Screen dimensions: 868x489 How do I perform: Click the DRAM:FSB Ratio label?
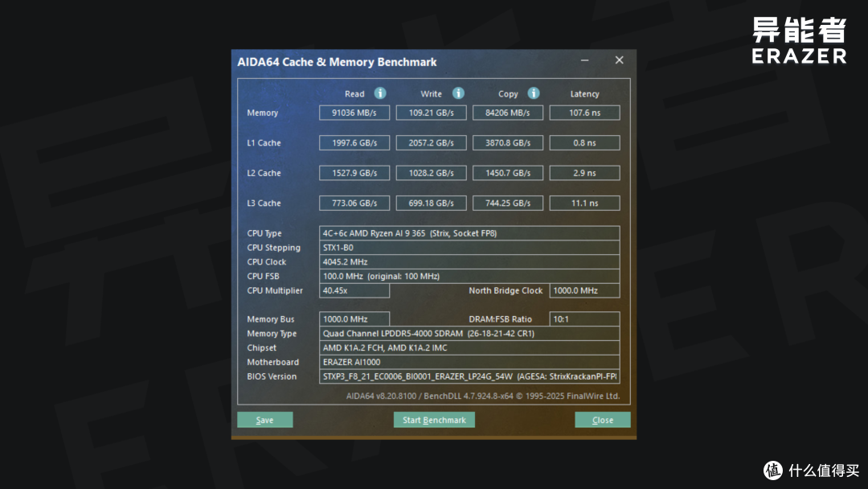pos(501,319)
